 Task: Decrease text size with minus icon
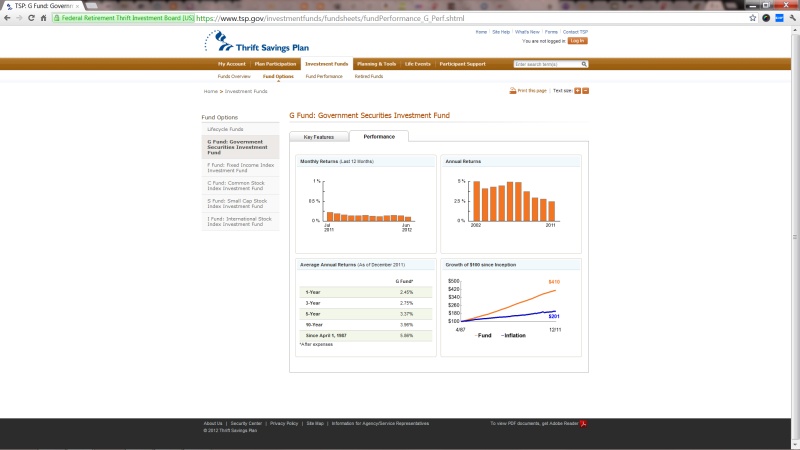click(586, 91)
